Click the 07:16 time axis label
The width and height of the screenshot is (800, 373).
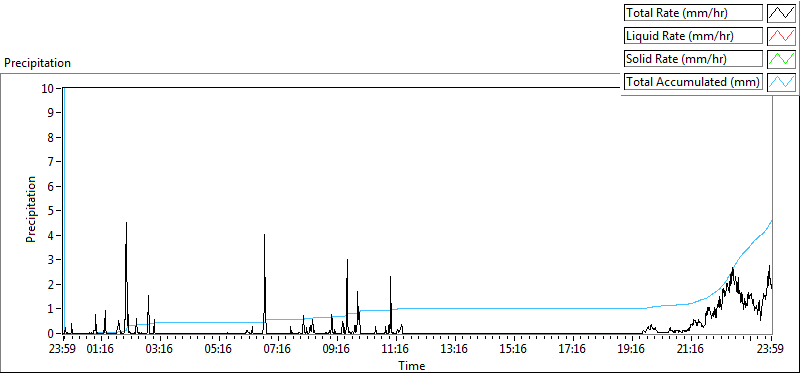coord(277,350)
